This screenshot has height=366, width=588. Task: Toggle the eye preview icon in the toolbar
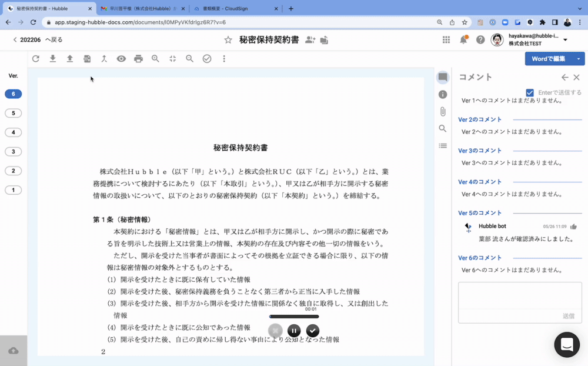coord(121,59)
